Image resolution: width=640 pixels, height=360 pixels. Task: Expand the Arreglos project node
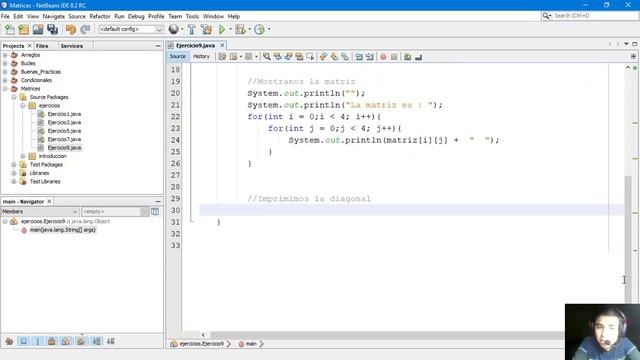(5, 55)
